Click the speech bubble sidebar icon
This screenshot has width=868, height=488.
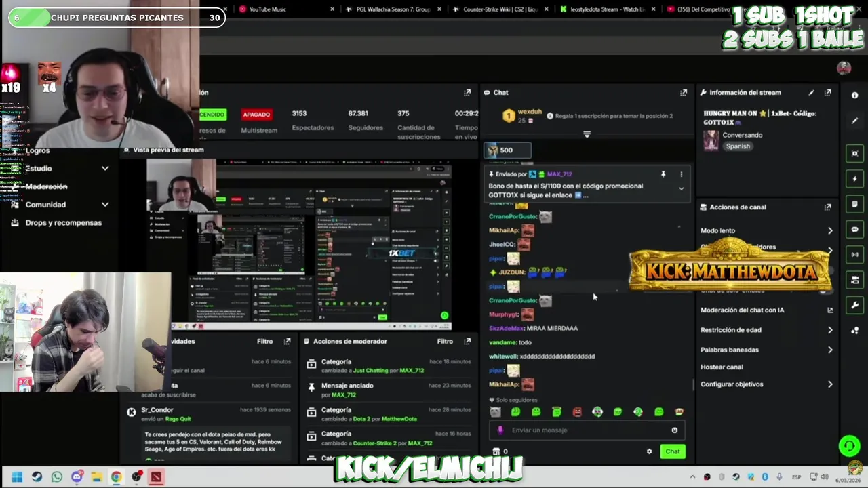tap(854, 230)
